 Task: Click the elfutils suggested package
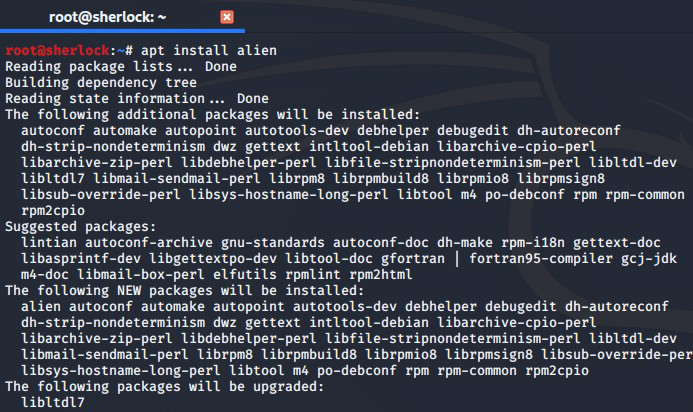pos(249,275)
